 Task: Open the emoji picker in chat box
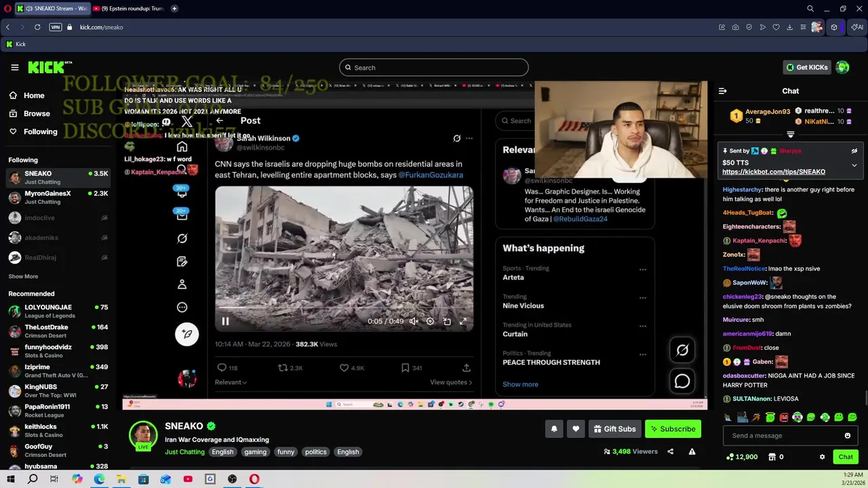point(847,436)
